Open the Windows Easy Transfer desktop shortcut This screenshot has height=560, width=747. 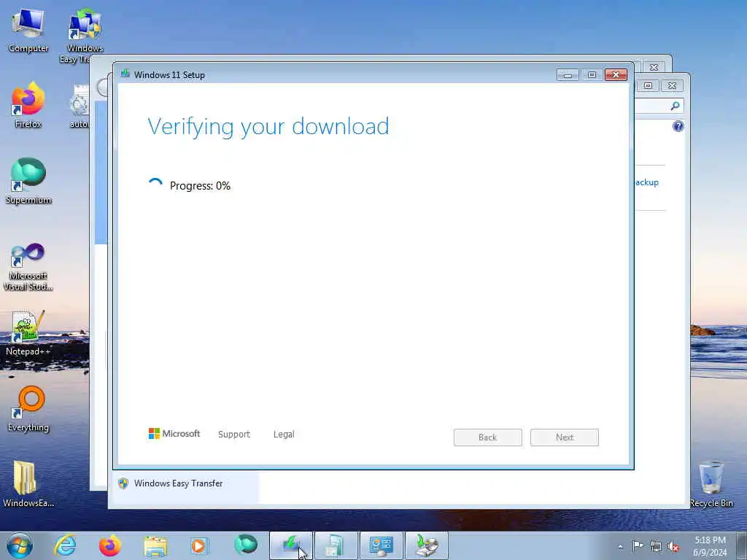tap(85, 36)
